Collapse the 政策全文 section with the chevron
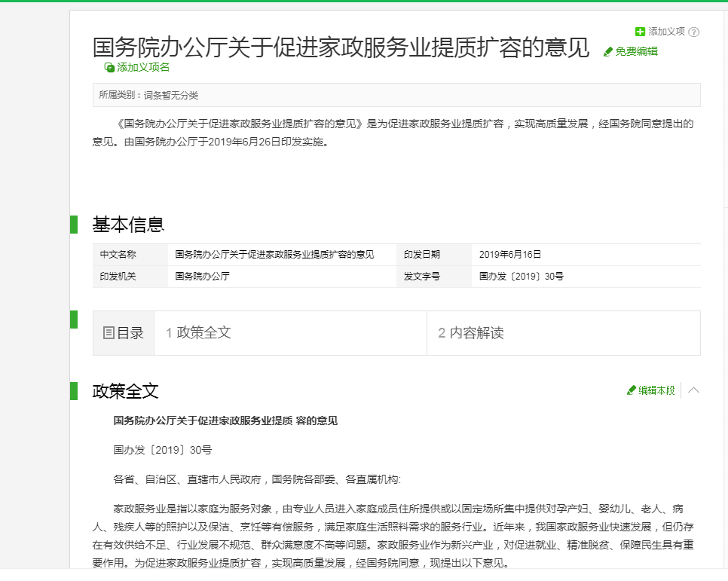 click(x=693, y=390)
